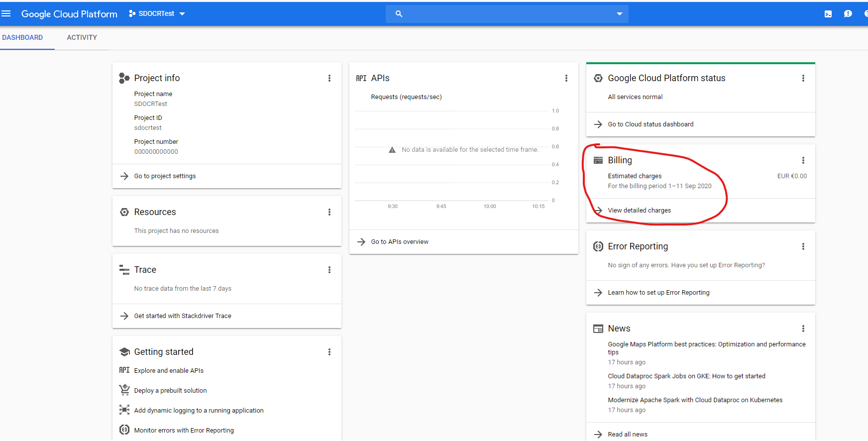Open Explore and enable APIs
This screenshot has height=441, width=868.
(169, 371)
